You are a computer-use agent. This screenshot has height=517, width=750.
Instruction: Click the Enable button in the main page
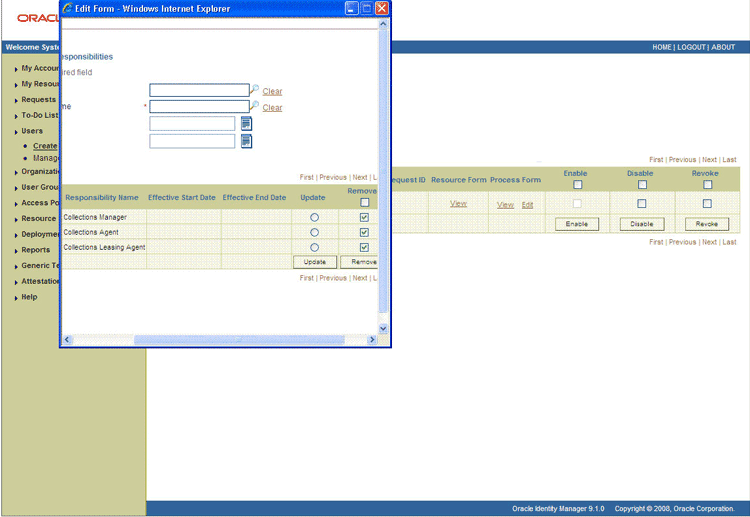pyautogui.click(x=577, y=224)
